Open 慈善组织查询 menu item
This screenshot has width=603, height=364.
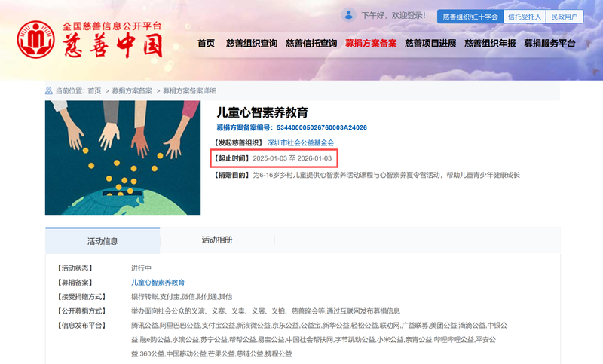[252, 44]
